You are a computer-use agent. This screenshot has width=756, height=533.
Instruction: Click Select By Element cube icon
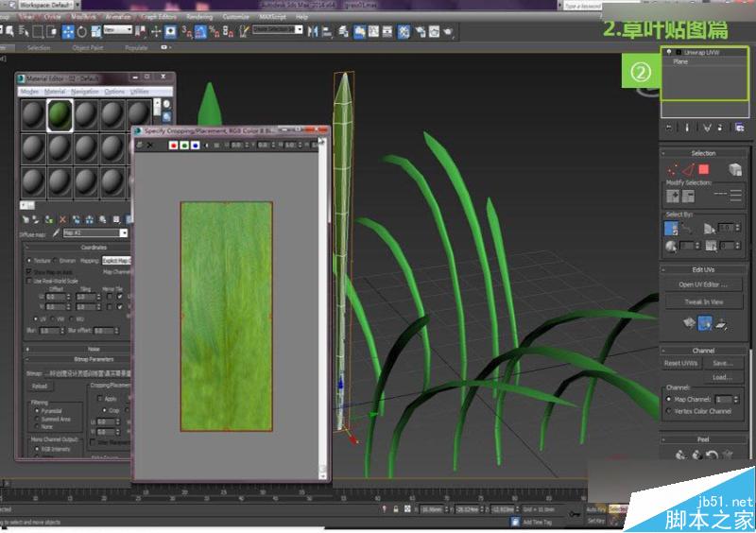pos(734,169)
